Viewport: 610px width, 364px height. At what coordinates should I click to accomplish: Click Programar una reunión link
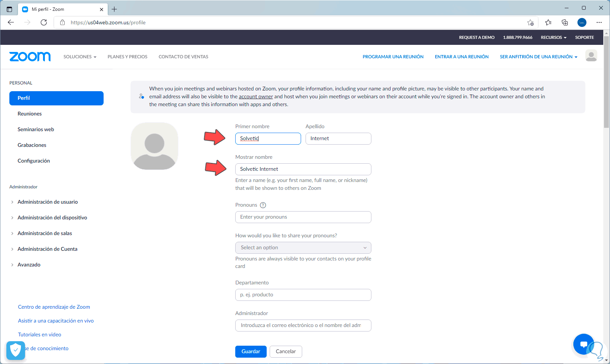tap(393, 57)
